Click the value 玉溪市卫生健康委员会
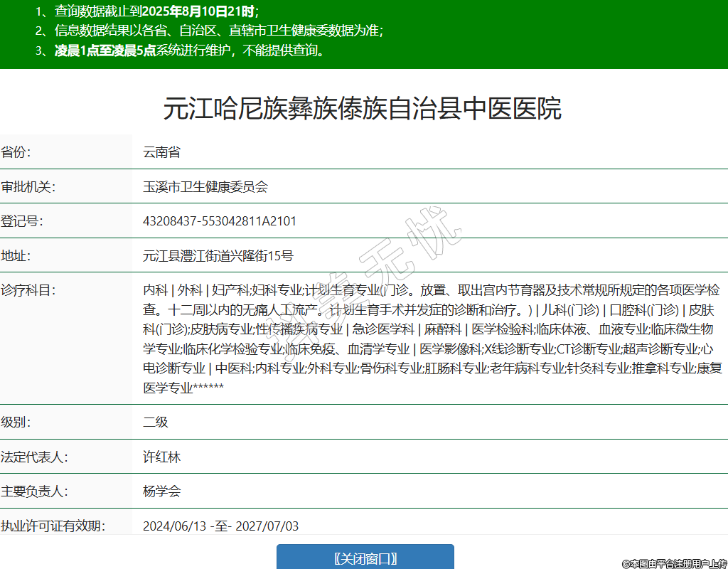Viewport: 728px width, 569px height. pos(205,187)
